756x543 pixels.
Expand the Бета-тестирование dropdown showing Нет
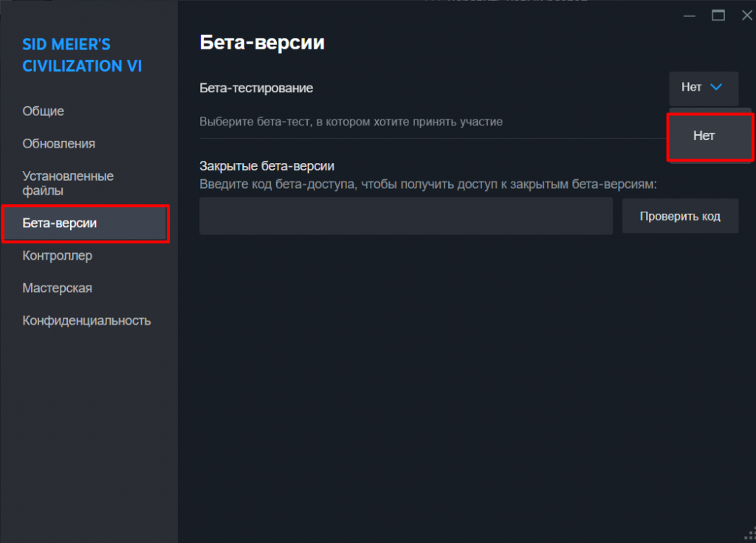[x=704, y=88]
